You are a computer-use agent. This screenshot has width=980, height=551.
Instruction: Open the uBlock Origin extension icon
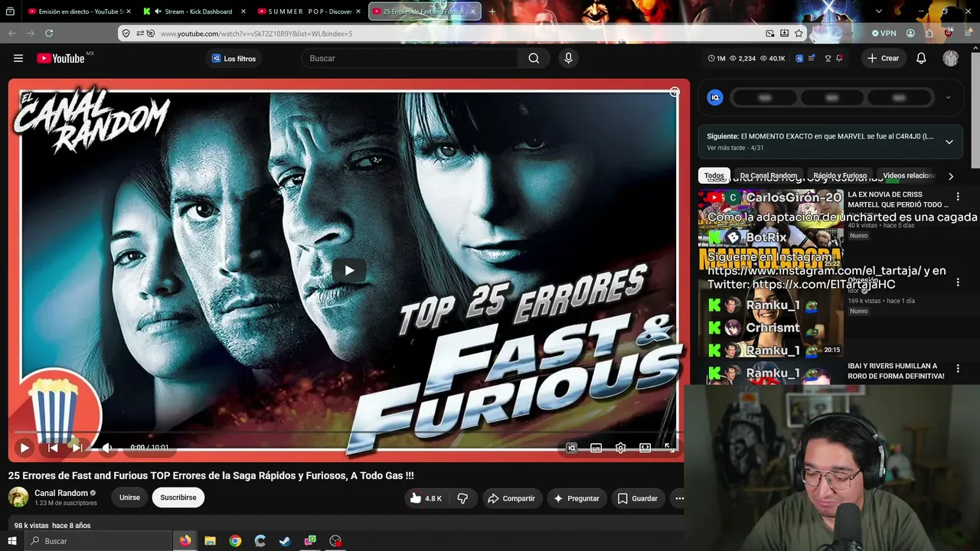949,34
